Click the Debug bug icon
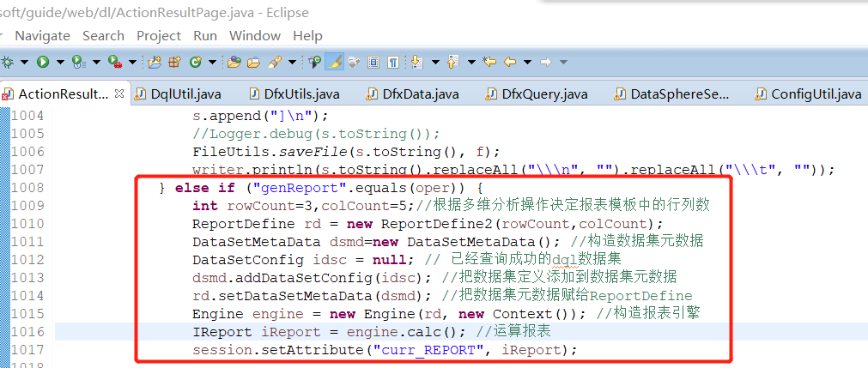This screenshot has height=368, width=868. (x=7, y=62)
